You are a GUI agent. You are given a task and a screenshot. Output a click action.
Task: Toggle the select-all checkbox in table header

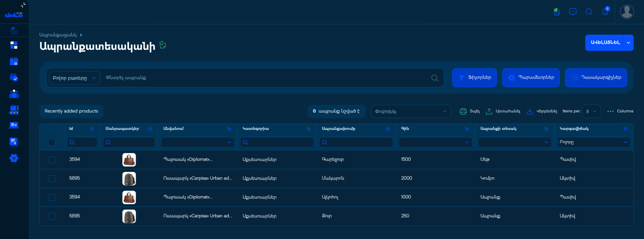point(52,142)
